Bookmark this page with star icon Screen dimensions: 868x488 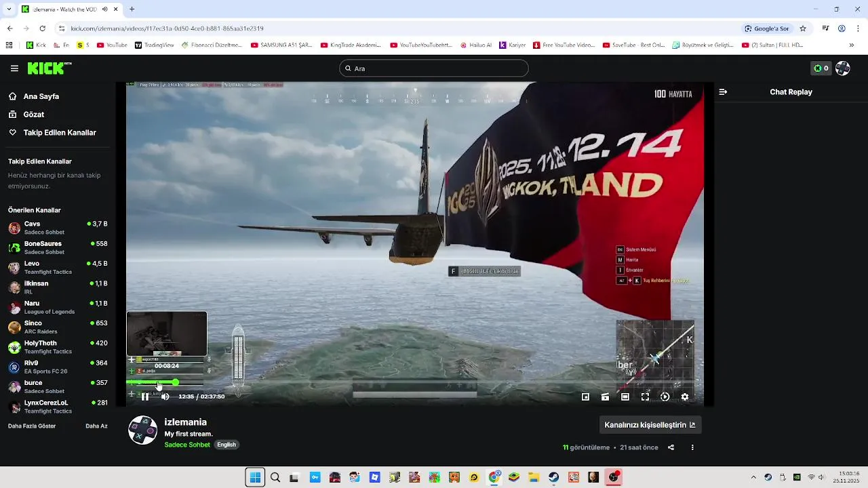[x=803, y=28]
